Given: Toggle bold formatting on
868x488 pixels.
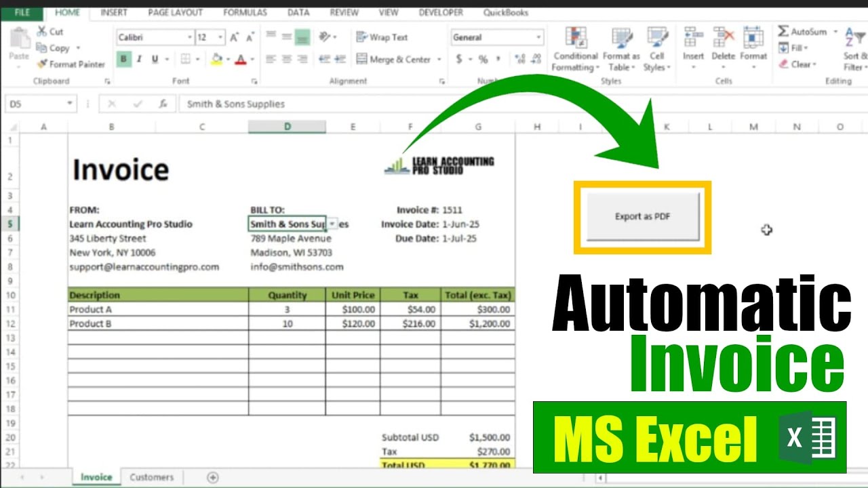Looking at the screenshot, I should (123, 60).
